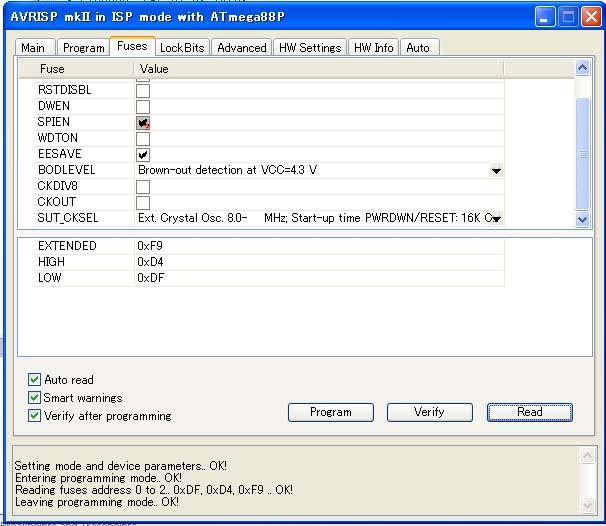Enable the DWEN fuse checkbox
This screenshot has height=526, width=606.
click(143, 107)
